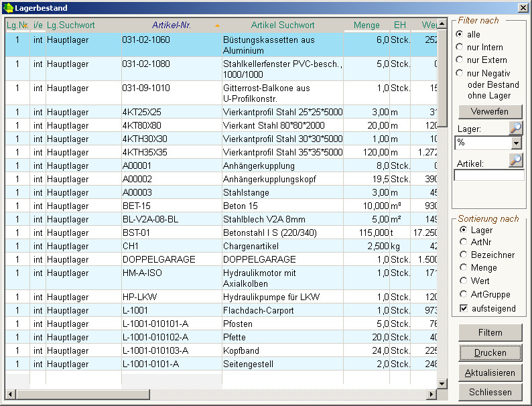Click the Lagerbestand title bar app icon

pos(8,8)
